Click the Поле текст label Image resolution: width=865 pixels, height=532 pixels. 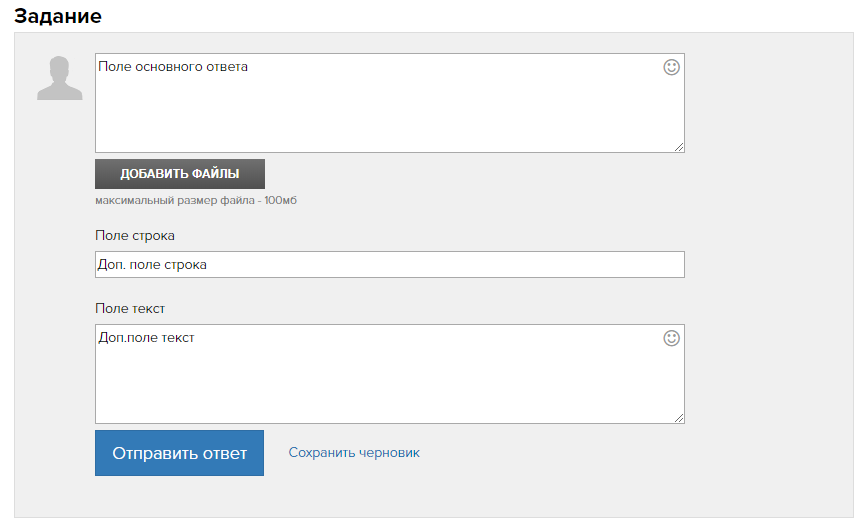pyautogui.click(x=130, y=308)
